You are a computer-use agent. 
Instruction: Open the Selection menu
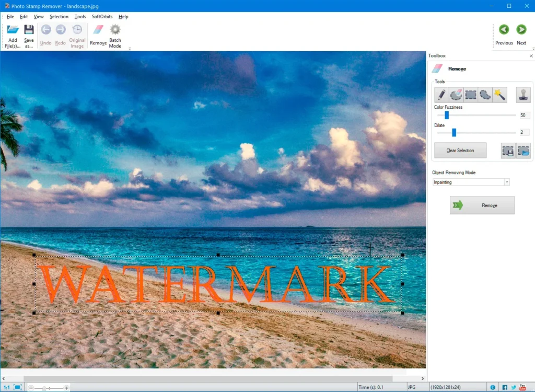(59, 17)
